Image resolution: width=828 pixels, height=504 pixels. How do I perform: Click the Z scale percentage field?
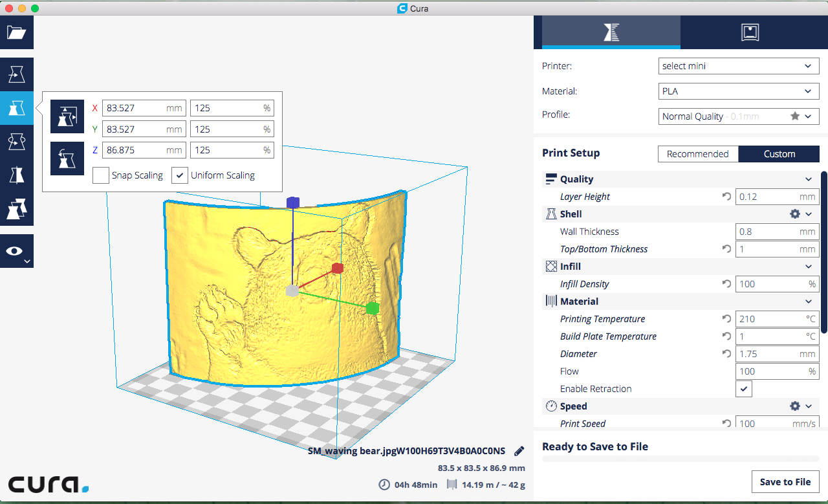coord(232,150)
